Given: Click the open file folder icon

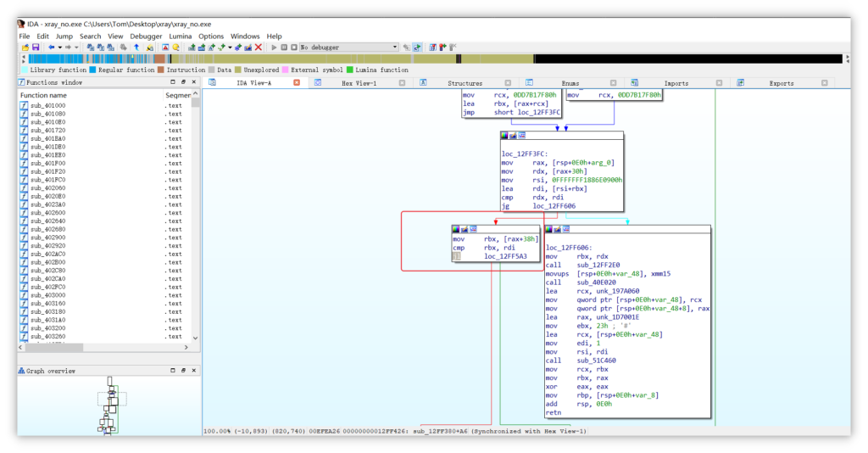Looking at the screenshot, I should 25,48.
